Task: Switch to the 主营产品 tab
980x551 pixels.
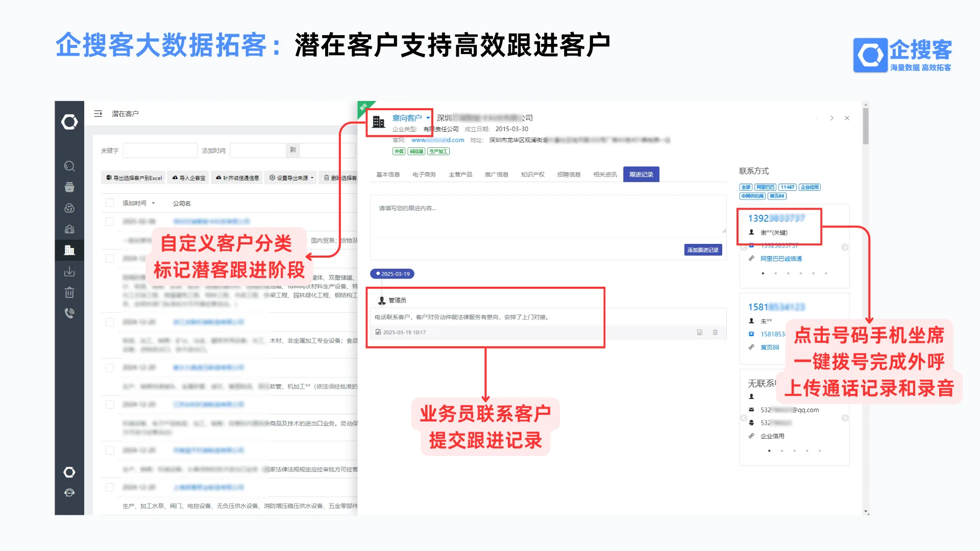Action: click(x=460, y=174)
